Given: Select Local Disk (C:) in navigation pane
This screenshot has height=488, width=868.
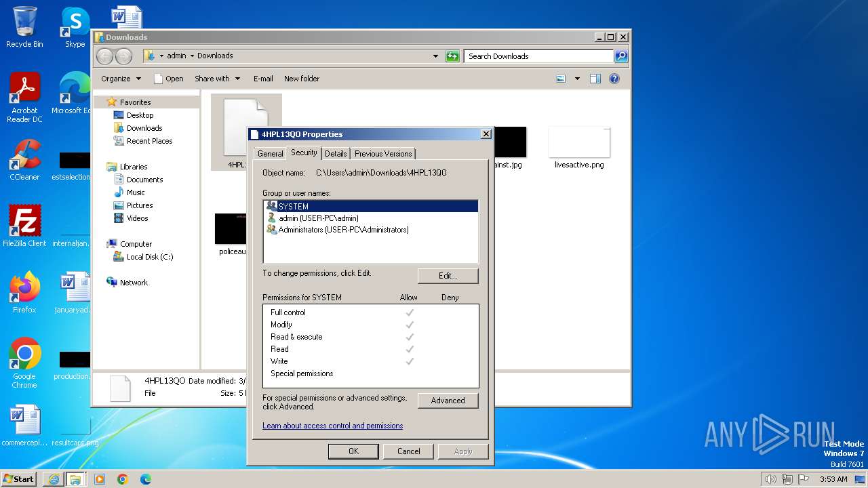Looking at the screenshot, I should pos(149,257).
